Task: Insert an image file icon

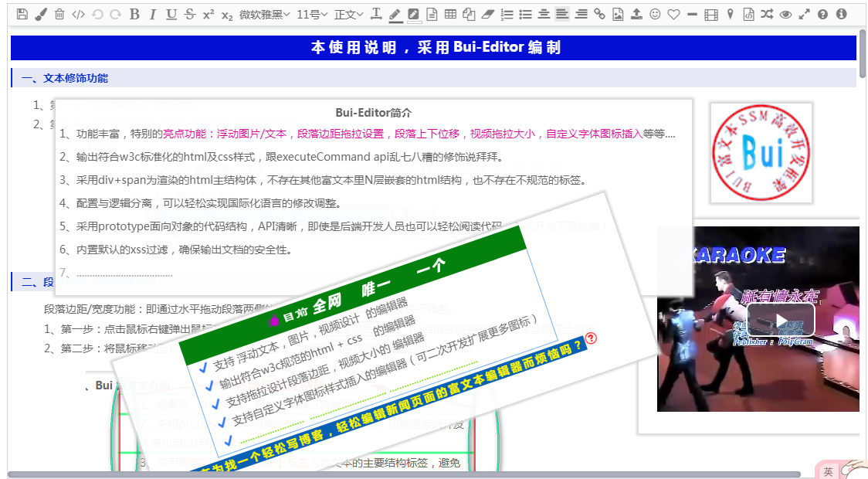Action: coord(618,15)
